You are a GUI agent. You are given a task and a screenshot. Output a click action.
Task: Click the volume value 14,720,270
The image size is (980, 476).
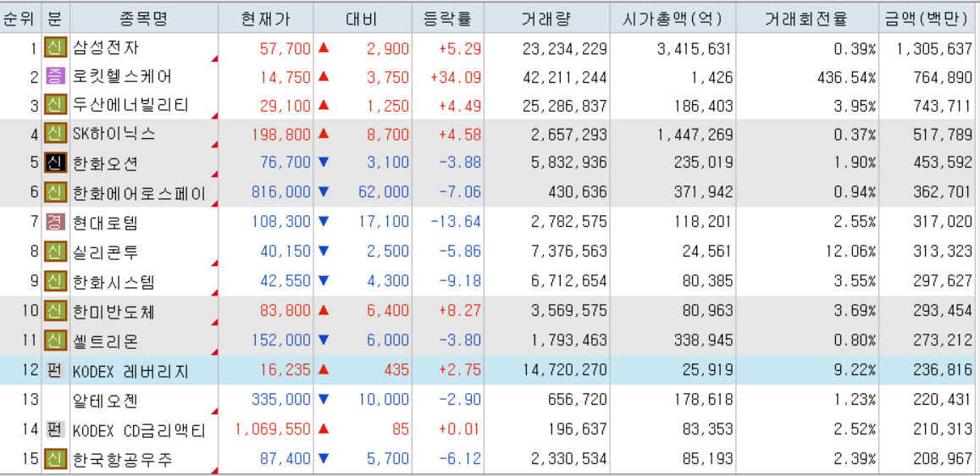pyautogui.click(x=564, y=370)
